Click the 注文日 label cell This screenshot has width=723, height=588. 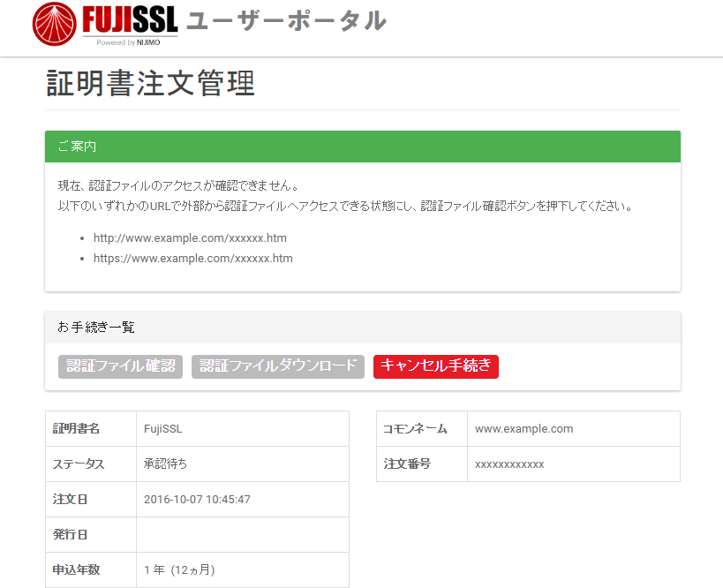tap(91, 500)
